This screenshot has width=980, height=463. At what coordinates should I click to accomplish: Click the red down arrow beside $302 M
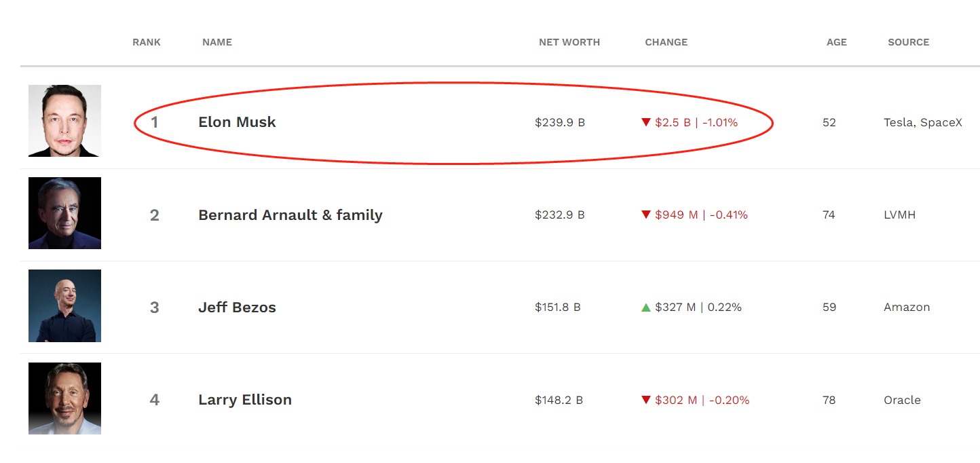646,400
